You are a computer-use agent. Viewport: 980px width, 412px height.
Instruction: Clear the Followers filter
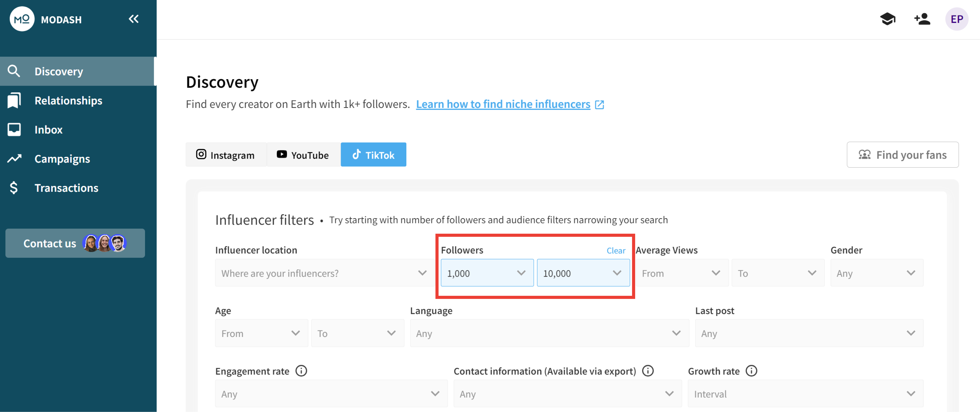[x=616, y=250]
